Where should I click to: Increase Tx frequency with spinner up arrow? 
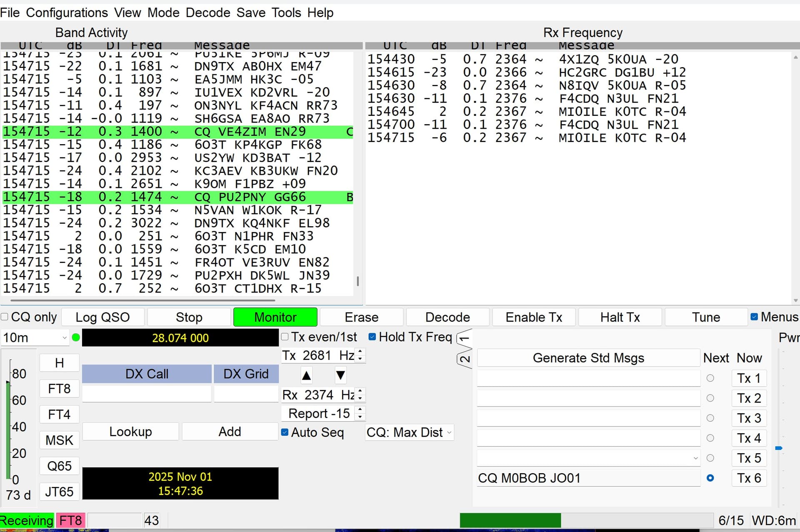(360, 352)
